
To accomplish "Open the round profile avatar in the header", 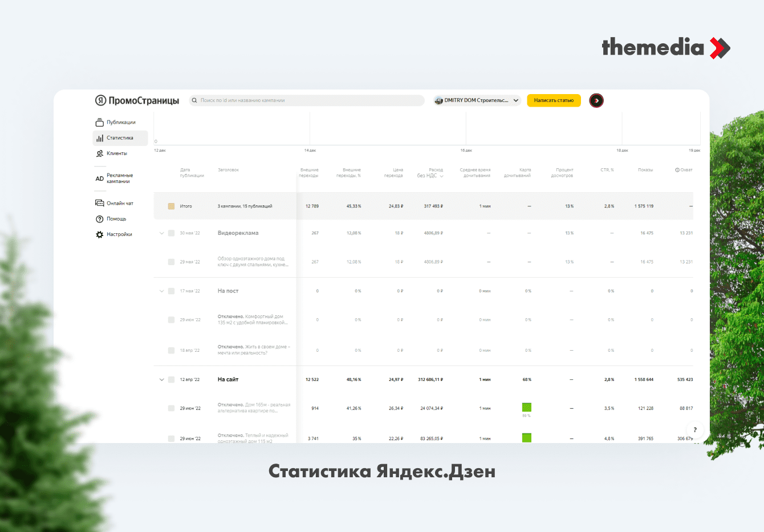I will coord(596,100).
